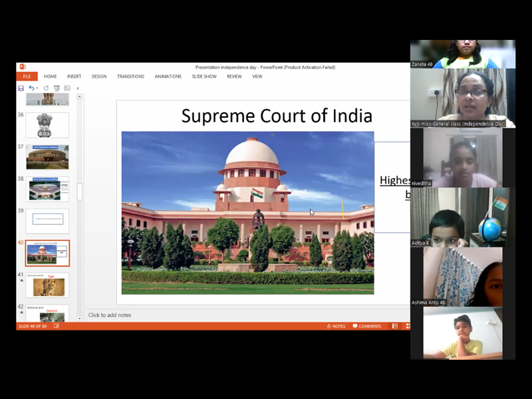Toggle the Comments pane in status bar
The height and width of the screenshot is (399, 532).
(366, 326)
